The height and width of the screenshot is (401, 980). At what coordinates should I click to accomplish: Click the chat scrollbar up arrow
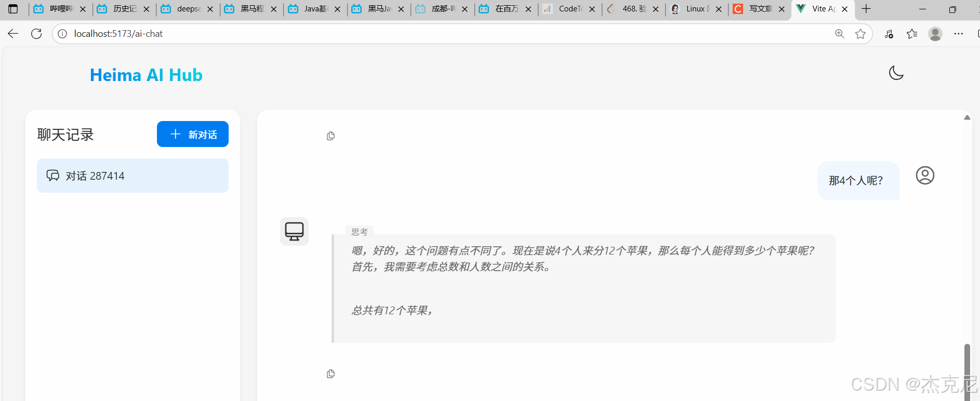pyautogui.click(x=967, y=117)
